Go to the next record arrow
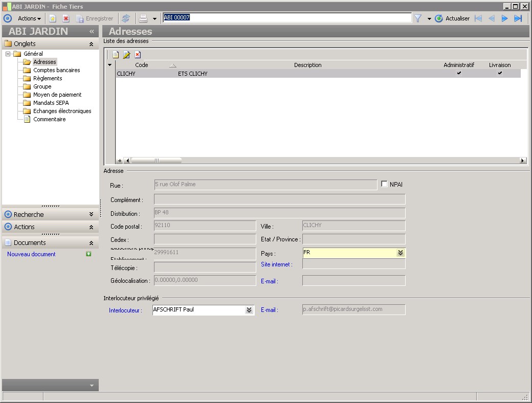532x403 pixels. [504, 18]
